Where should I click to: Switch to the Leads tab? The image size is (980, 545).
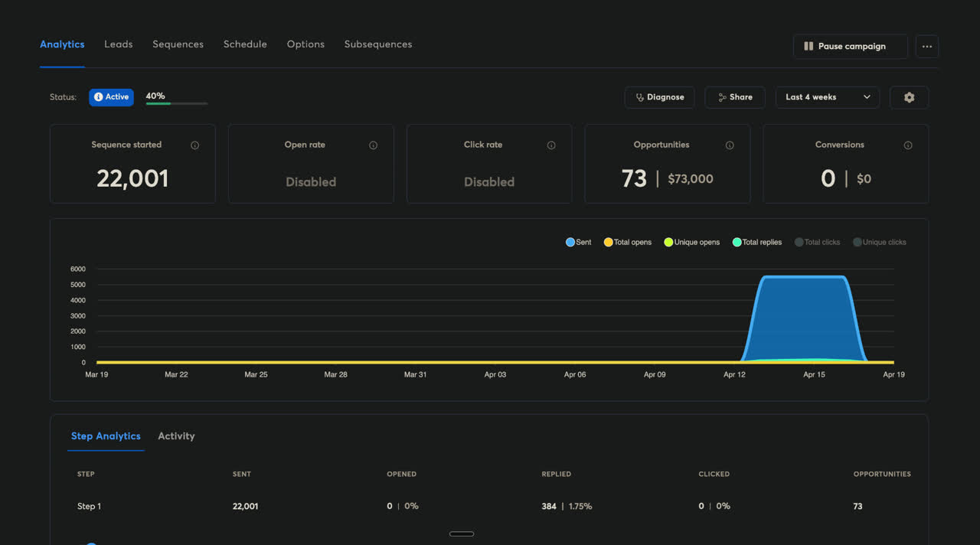119,44
